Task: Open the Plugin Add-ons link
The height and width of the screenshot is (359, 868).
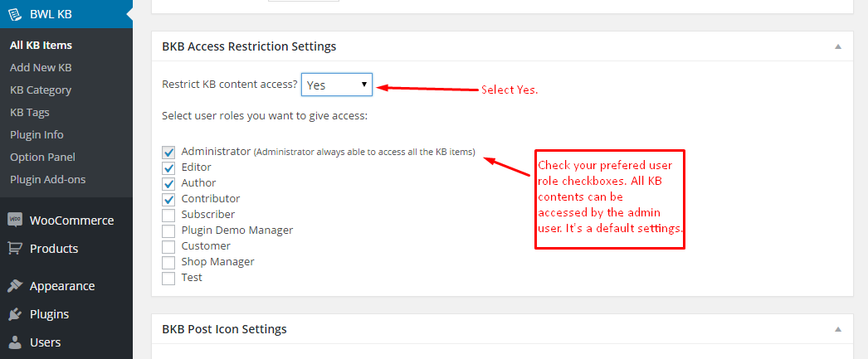Action: coord(47,179)
